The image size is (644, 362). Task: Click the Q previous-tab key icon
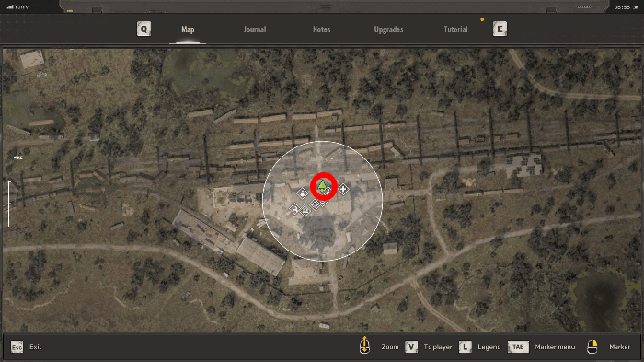tap(144, 29)
